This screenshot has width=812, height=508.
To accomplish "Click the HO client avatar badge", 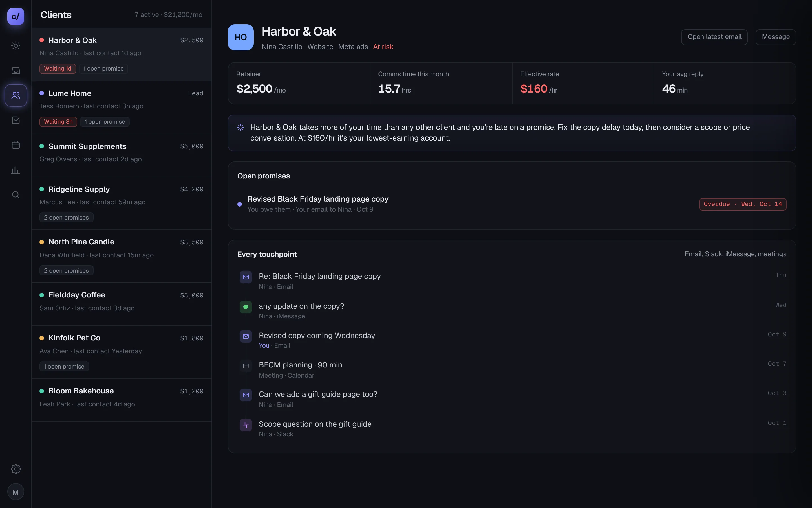I will [240, 37].
